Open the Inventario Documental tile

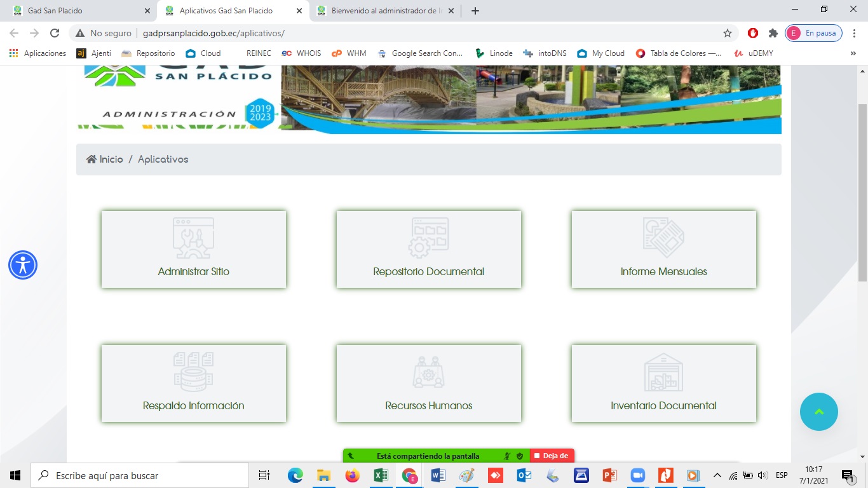click(663, 383)
